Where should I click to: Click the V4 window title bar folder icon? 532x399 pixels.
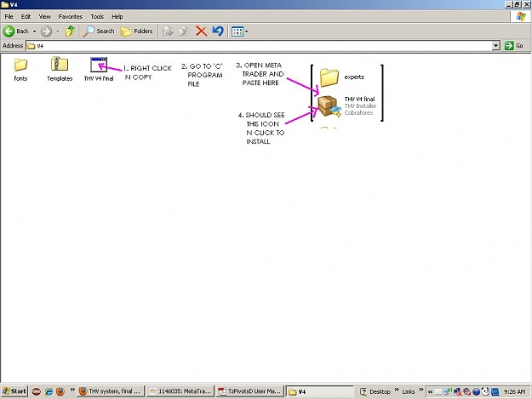point(5,4)
